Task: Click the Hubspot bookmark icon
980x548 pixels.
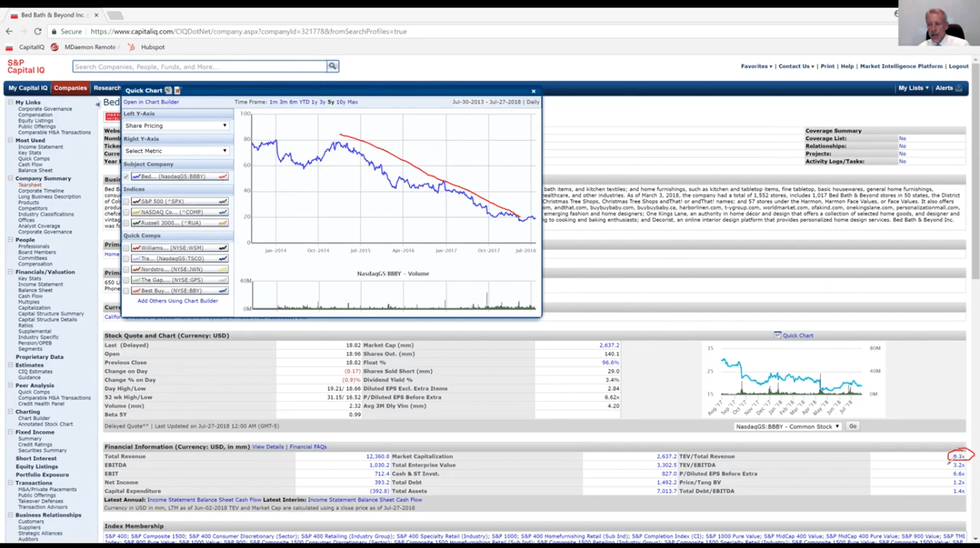Action: click(x=131, y=47)
